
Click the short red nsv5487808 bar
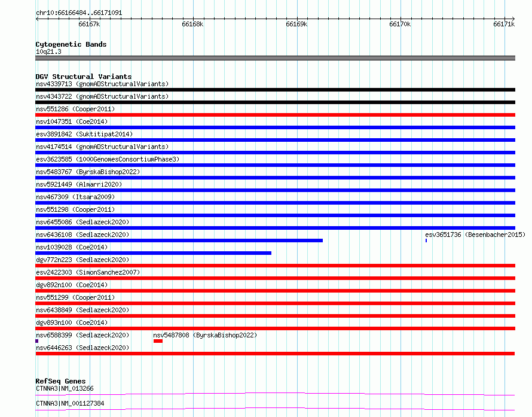coord(158,341)
